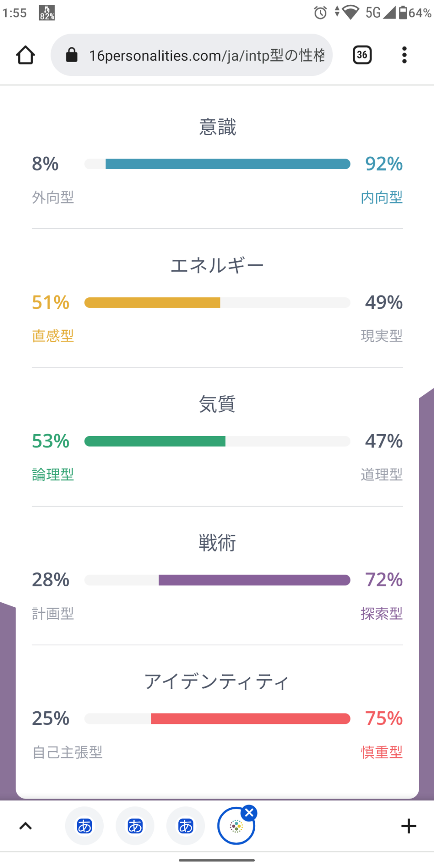The width and height of the screenshot is (434, 868).
Task: Tap the yellow エネルギー percentage bar
Action: [x=152, y=302]
